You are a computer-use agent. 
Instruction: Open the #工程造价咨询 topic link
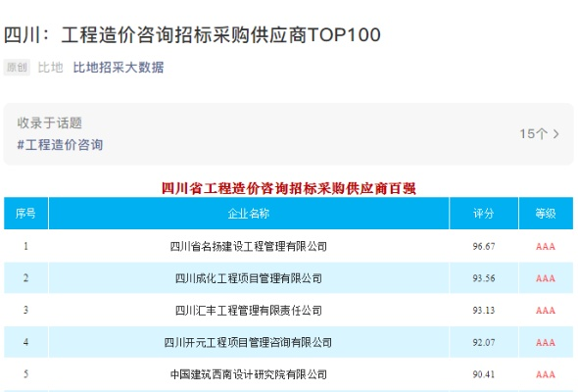(60, 145)
